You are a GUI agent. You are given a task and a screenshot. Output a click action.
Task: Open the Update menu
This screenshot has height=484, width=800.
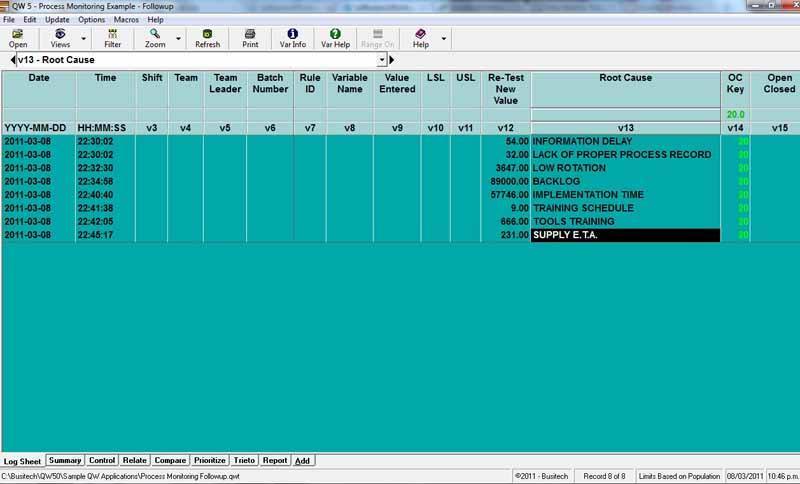click(x=57, y=19)
